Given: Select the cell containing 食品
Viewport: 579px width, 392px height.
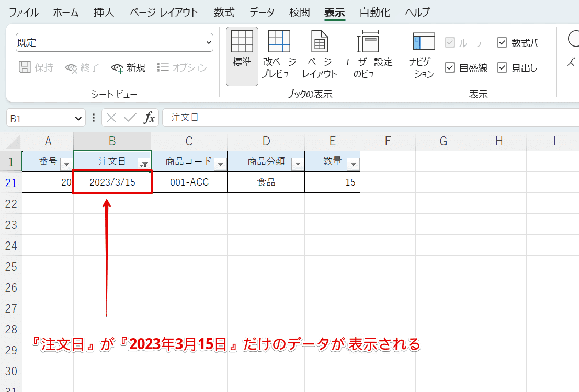Looking at the screenshot, I should pyautogui.click(x=266, y=182).
